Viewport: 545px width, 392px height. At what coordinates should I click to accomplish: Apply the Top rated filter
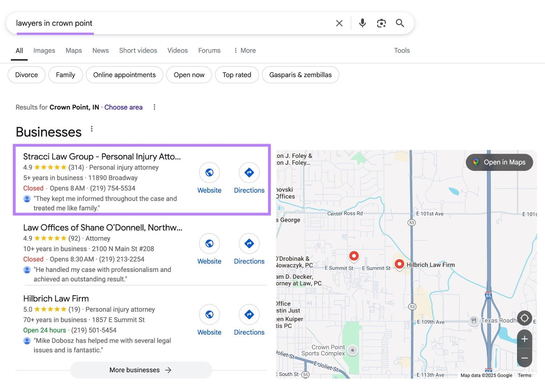point(236,75)
